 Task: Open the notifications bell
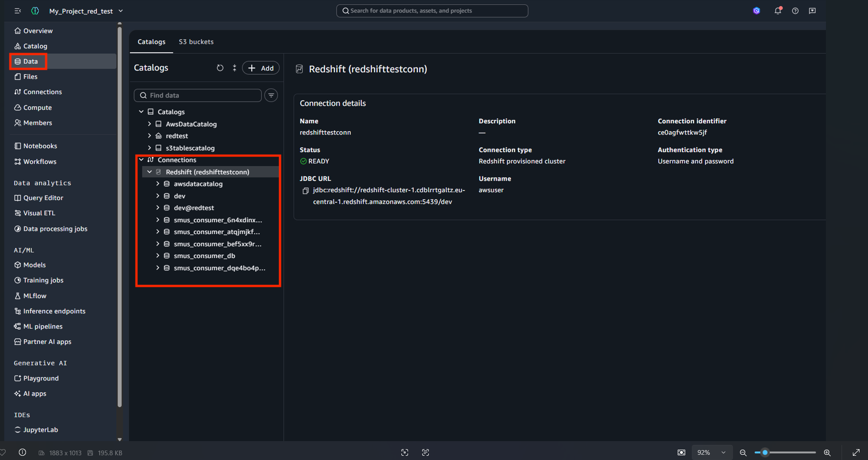coord(777,11)
